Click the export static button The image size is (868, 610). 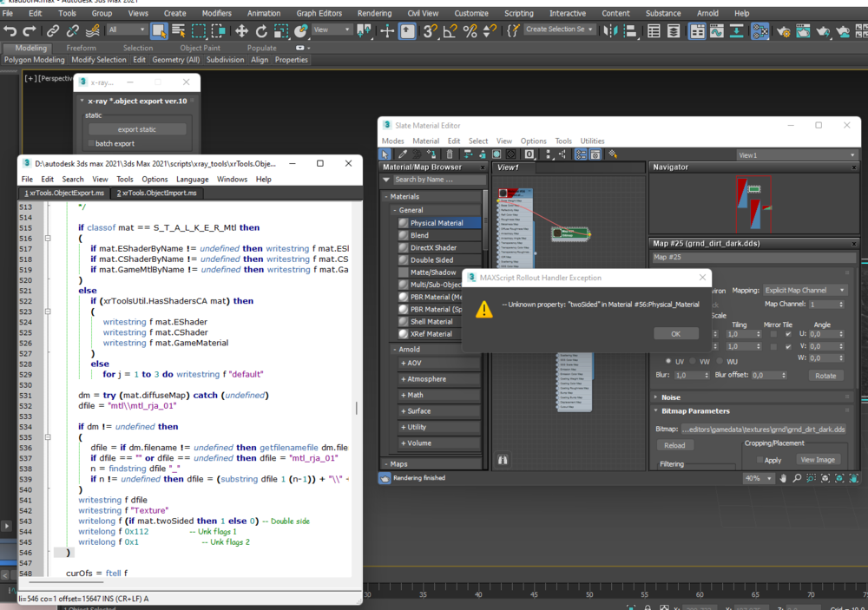(137, 129)
